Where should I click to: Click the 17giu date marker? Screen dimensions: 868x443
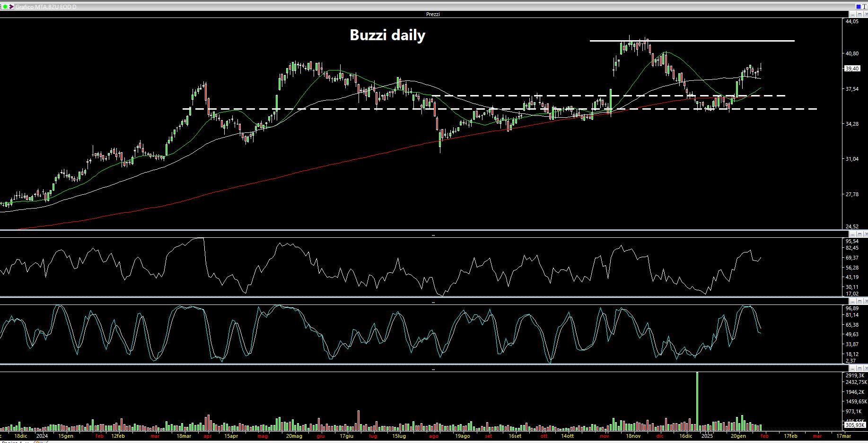tap(347, 436)
